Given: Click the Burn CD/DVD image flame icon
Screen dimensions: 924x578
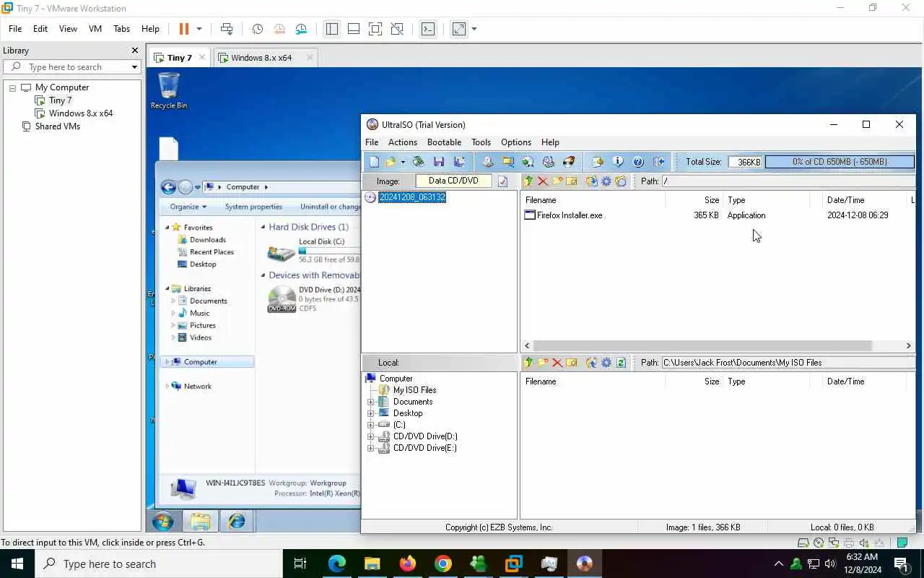Looking at the screenshot, I should (569, 162).
